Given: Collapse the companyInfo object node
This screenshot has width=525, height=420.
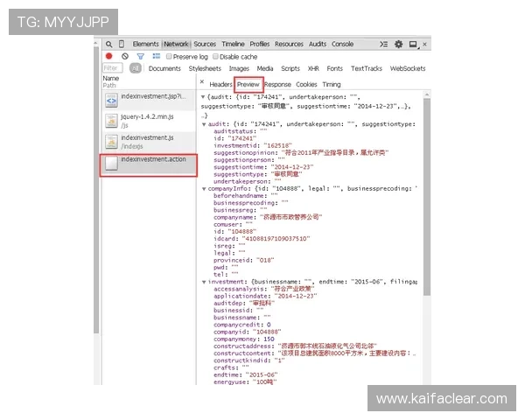Looking at the screenshot, I should pyautogui.click(x=204, y=189).
